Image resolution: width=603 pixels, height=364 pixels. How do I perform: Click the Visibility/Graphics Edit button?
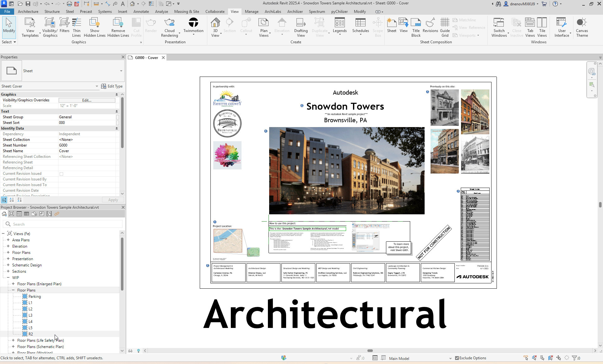(87, 100)
